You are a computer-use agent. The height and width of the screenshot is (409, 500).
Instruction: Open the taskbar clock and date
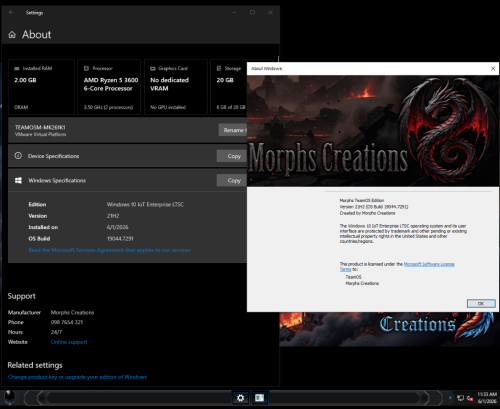(x=487, y=398)
